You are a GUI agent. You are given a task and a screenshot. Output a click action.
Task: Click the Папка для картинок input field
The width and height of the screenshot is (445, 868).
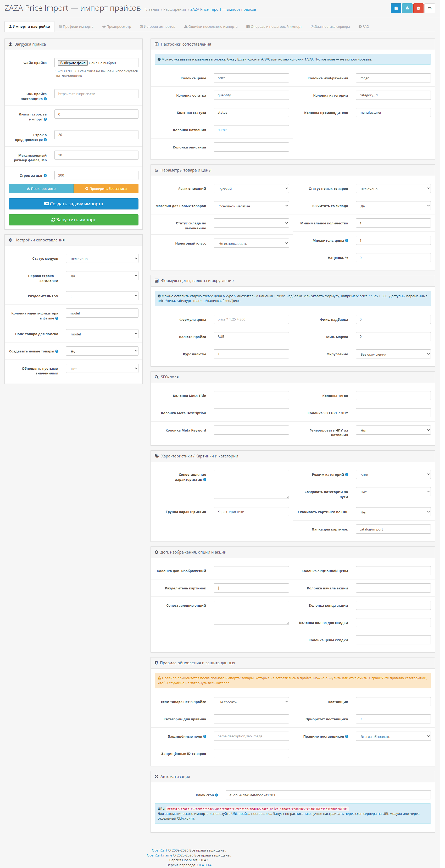(x=393, y=529)
